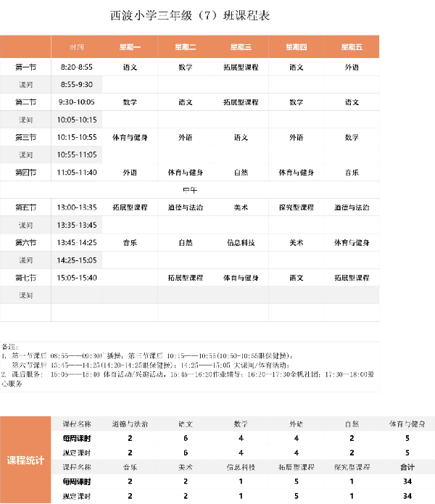This screenshot has width=435, height=504.
Task: Click the 第二节 row label
Action: point(25,102)
